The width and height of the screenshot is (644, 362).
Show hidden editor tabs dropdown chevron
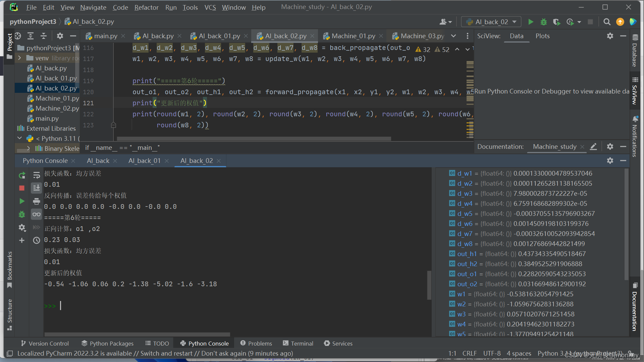click(x=453, y=36)
